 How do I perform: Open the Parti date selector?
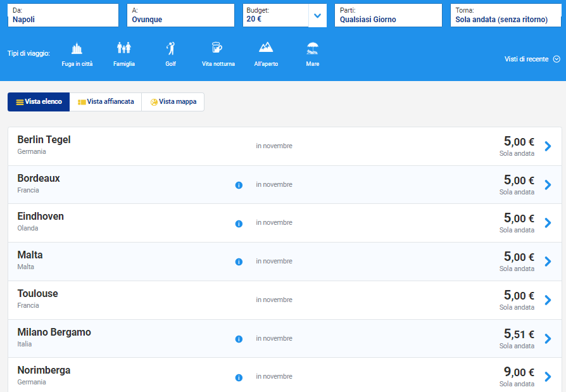[x=387, y=16]
